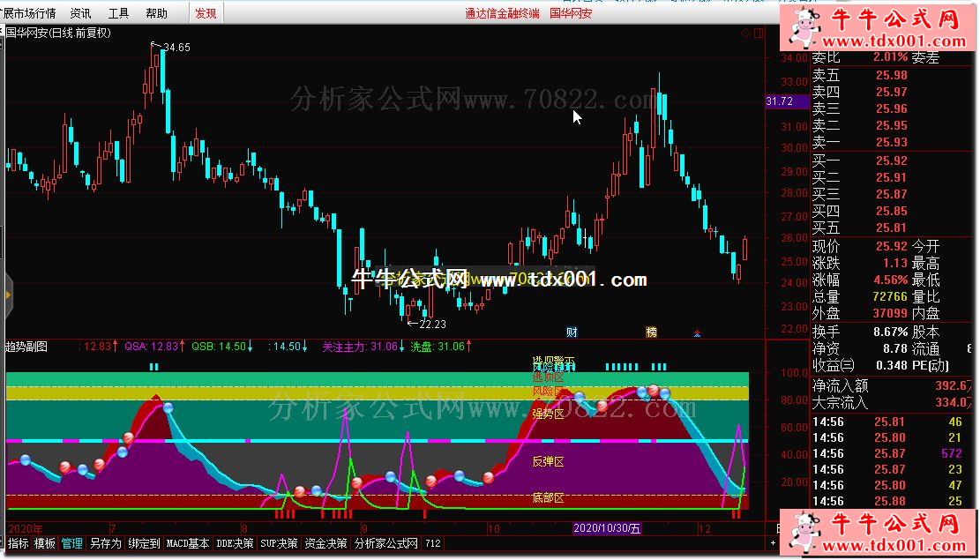This screenshot has width=980, height=560.
Task: Open the 资讯 menu
Action: tap(80, 13)
